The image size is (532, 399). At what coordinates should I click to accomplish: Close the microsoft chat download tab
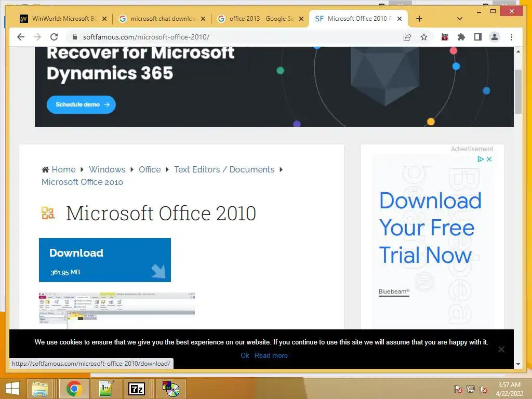click(x=203, y=19)
